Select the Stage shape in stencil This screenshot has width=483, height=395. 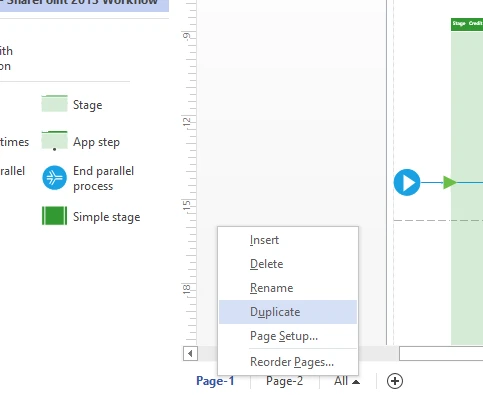pos(54,104)
